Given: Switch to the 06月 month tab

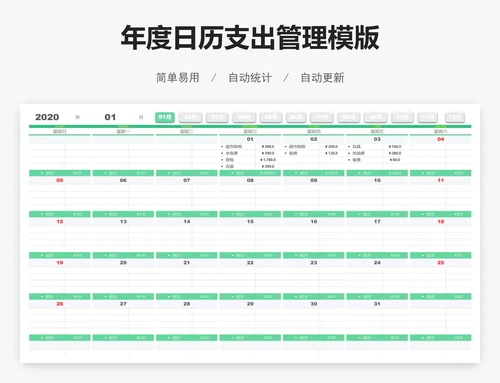Looking at the screenshot, I should [x=296, y=117].
